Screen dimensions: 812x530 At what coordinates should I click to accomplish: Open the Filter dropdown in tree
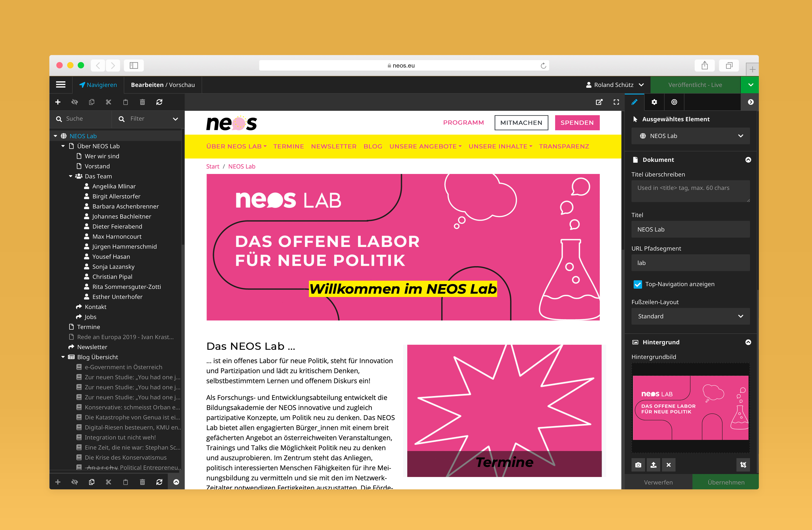pyautogui.click(x=148, y=119)
